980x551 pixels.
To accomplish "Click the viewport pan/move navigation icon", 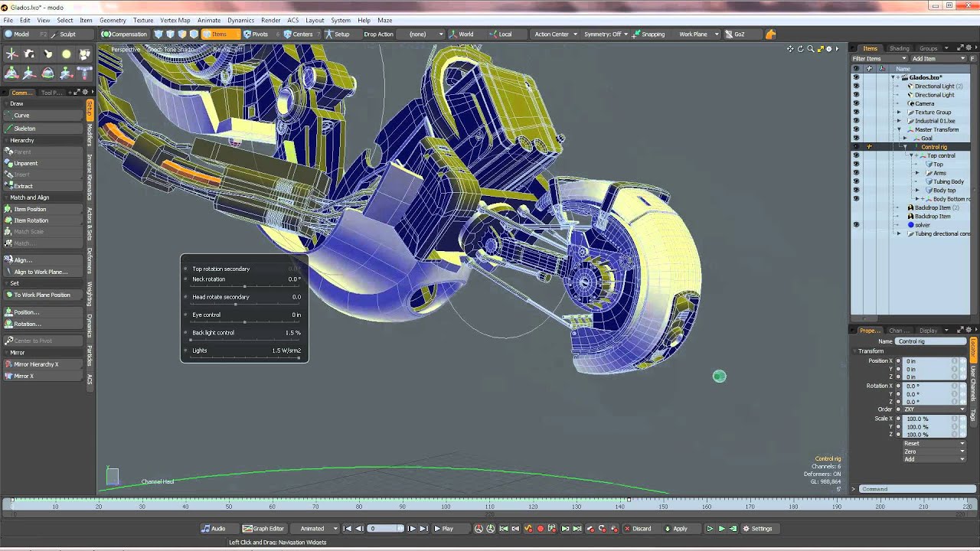I will (790, 49).
